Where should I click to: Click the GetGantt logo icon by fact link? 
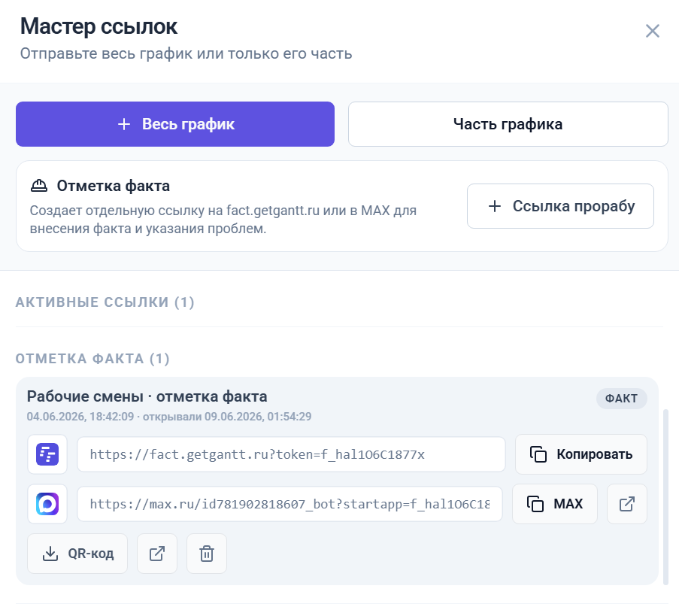(x=47, y=454)
